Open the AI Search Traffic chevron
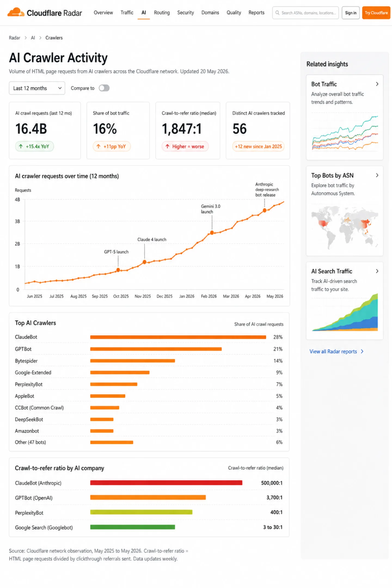 click(377, 271)
